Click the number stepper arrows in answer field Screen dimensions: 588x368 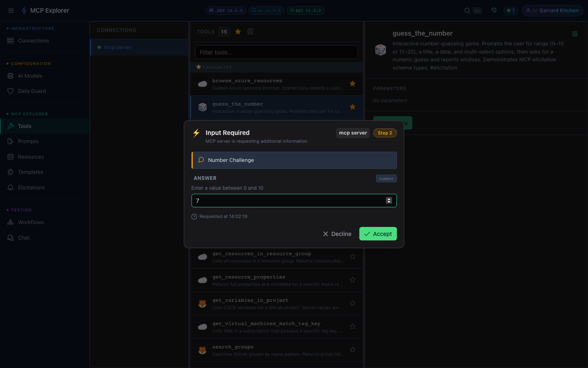[x=389, y=200]
